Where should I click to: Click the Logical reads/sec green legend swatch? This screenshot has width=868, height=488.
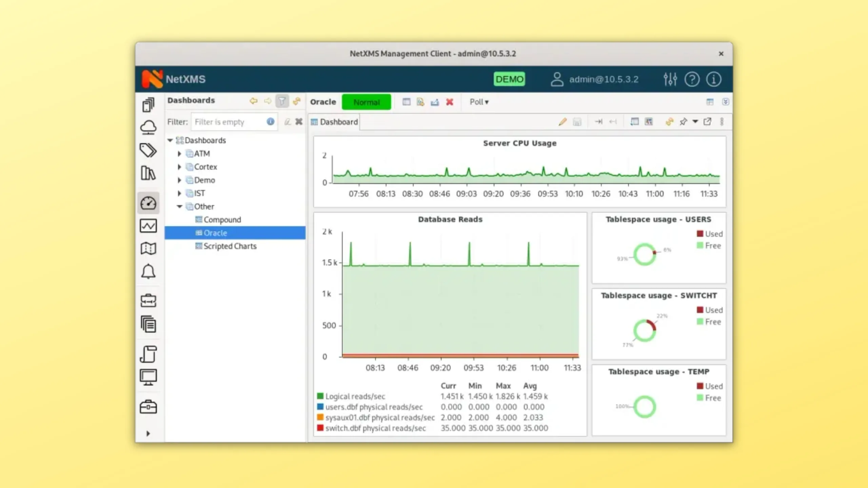pos(320,396)
